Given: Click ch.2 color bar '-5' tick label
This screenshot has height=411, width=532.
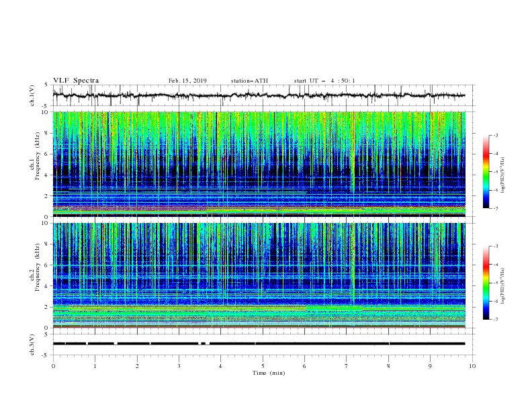Looking at the screenshot, I should click(x=496, y=283).
